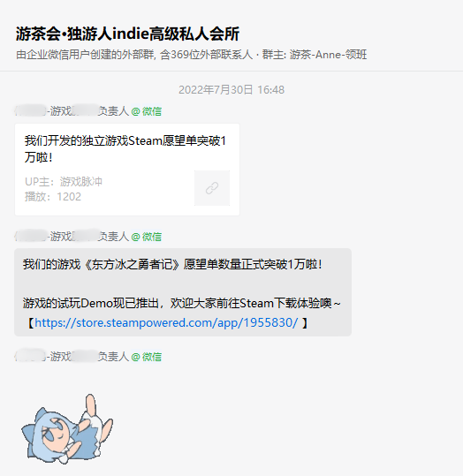Click the 播放:1202 play count text
463x476 pixels.
click(53, 197)
